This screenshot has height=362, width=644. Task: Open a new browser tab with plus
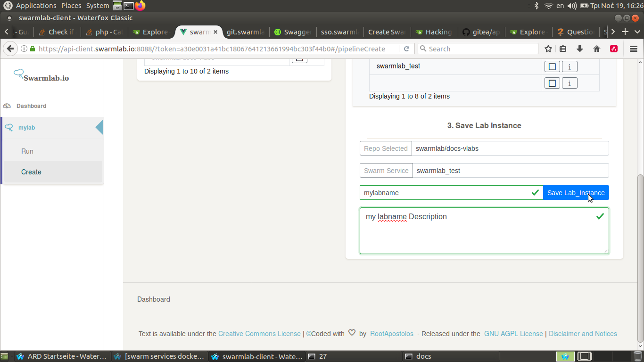click(x=625, y=32)
